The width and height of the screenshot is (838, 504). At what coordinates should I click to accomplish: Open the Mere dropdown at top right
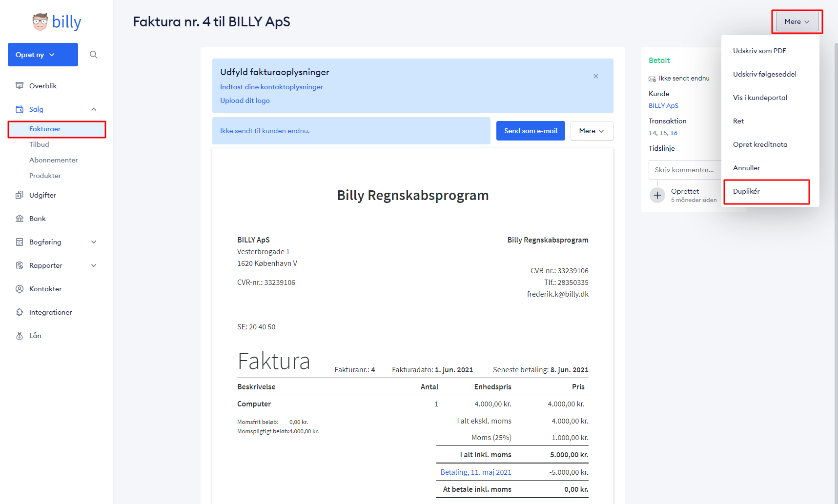pos(797,21)
